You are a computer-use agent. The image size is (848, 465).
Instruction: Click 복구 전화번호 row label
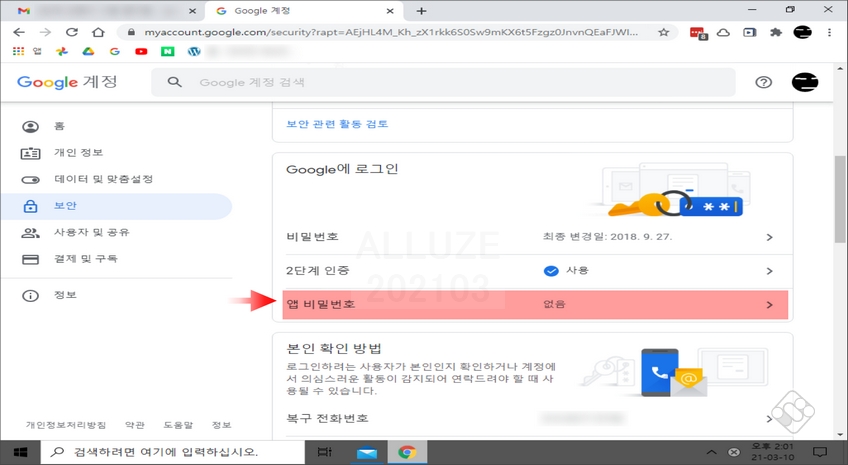[327, 418]
